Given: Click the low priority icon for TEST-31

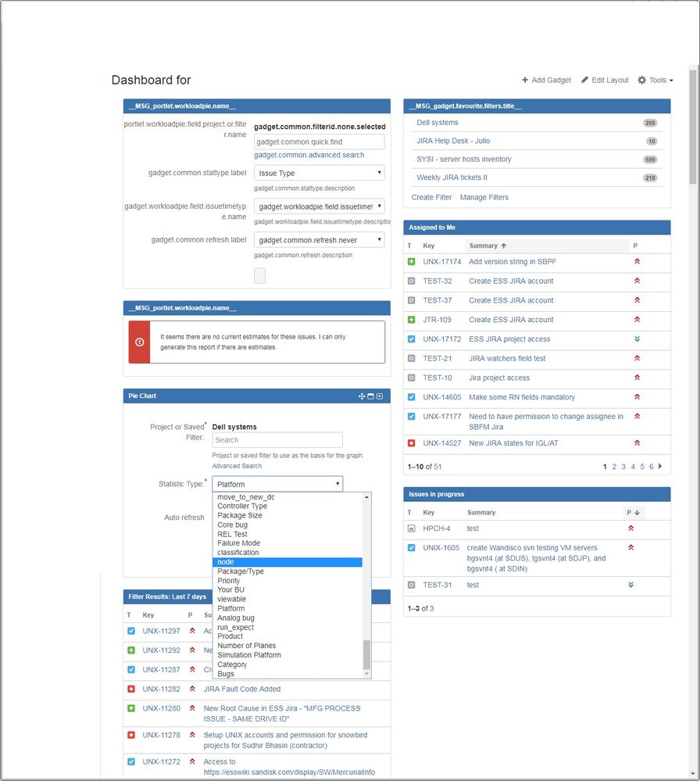Looking at the screenshot, I should click(630, 584).
